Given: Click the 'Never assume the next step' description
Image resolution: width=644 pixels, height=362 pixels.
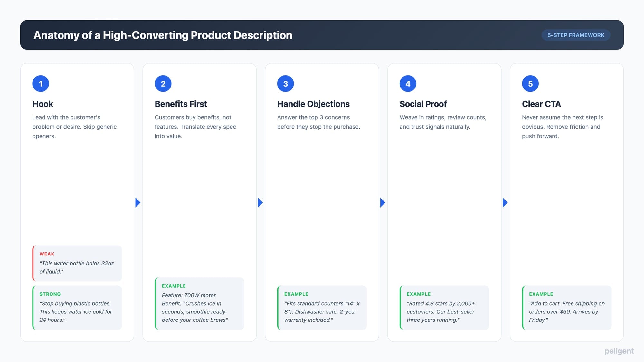Looking at the screenshot, I should click(563, 127).
